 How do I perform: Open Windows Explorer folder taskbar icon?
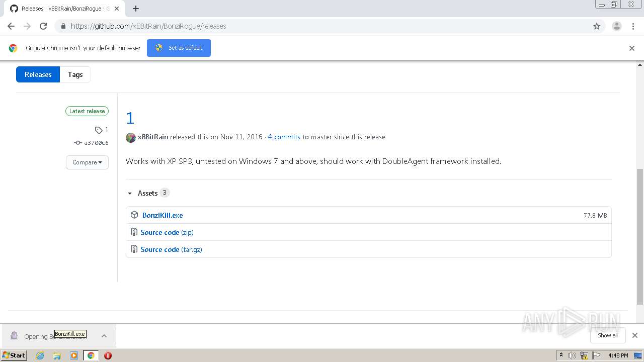[x=57, y=355]
